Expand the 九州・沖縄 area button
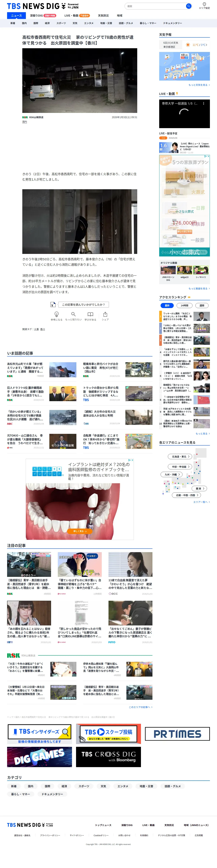The width and height of the screenshot is (217, 868). tap(172, 474)
